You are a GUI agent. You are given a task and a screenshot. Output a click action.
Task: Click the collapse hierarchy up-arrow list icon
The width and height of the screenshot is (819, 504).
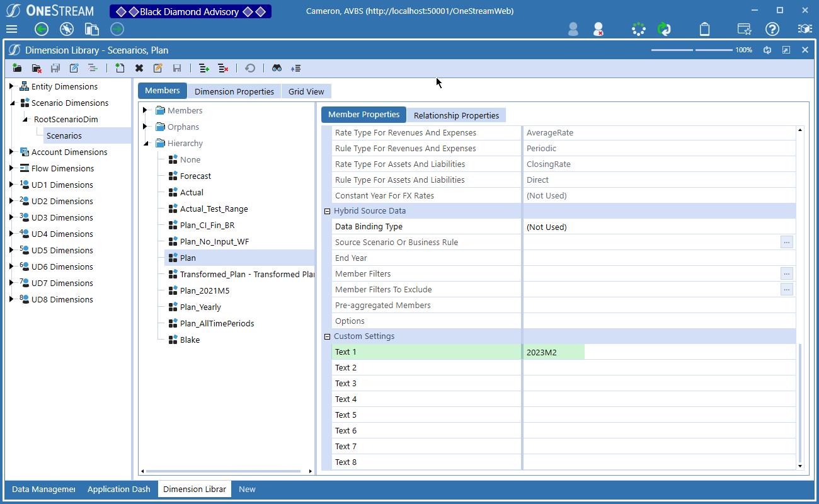[x=295, y=68]
